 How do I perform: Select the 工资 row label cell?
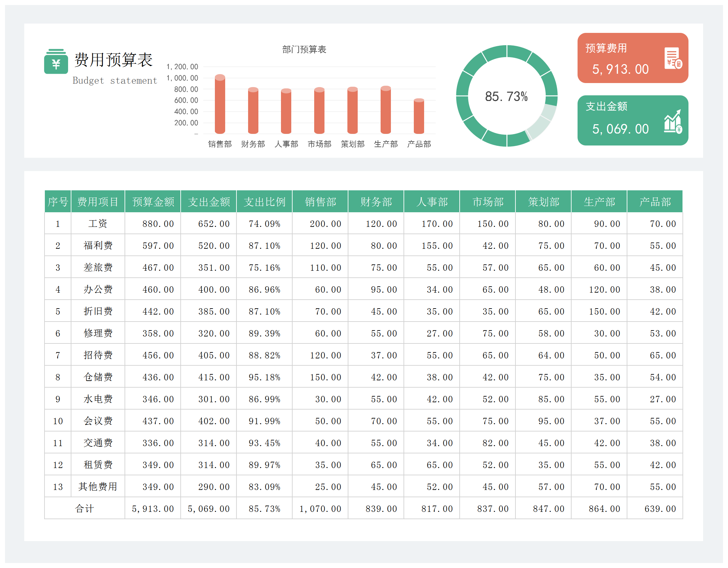click(x=98, y=224)
